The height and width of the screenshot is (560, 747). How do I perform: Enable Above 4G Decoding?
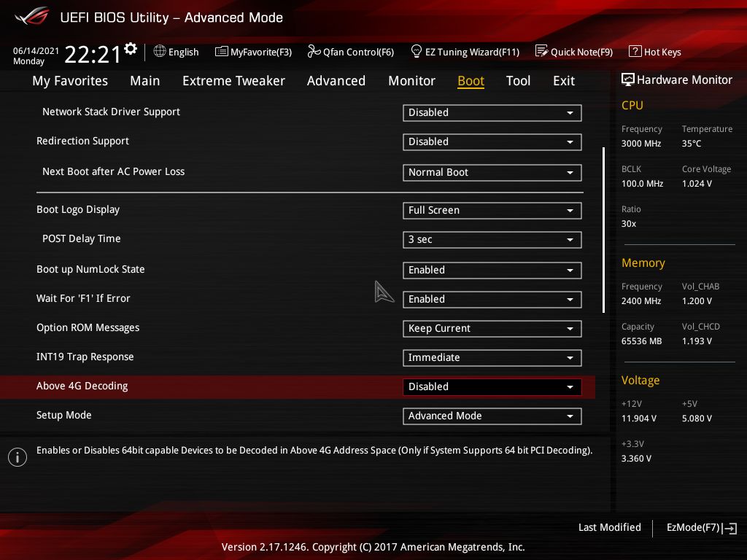click(492, 386)
